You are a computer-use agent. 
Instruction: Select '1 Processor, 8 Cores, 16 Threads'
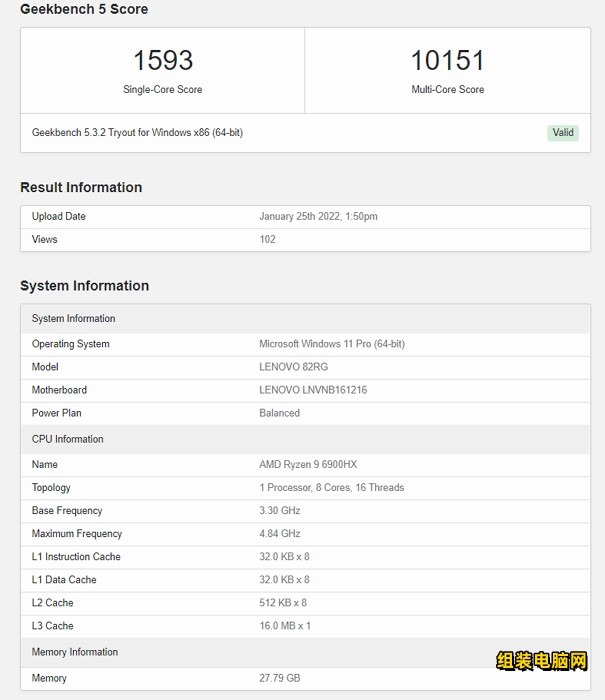click(x=332, y=488)
